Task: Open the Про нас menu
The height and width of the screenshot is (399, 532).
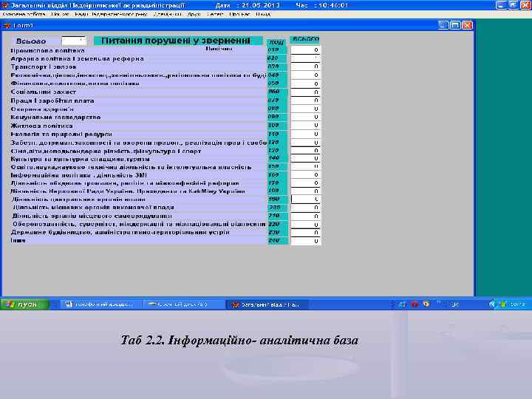Action: [x=239, y=14]
